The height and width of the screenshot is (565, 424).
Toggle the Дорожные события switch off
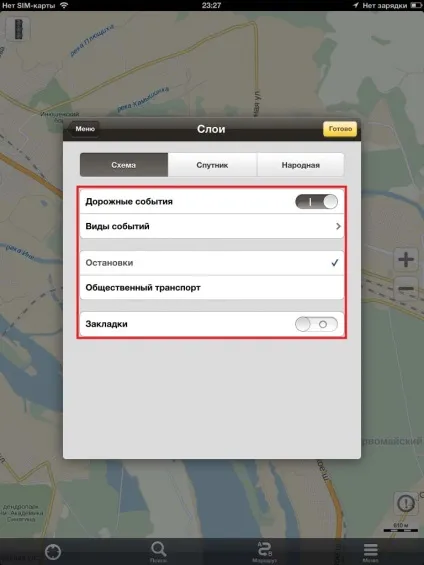click(316, 202)
